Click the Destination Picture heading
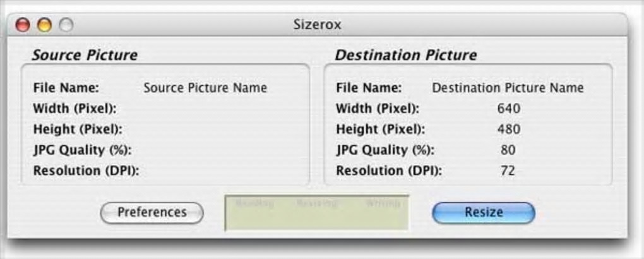Screen dimensions: 644x259 click(x=405, y=55)
